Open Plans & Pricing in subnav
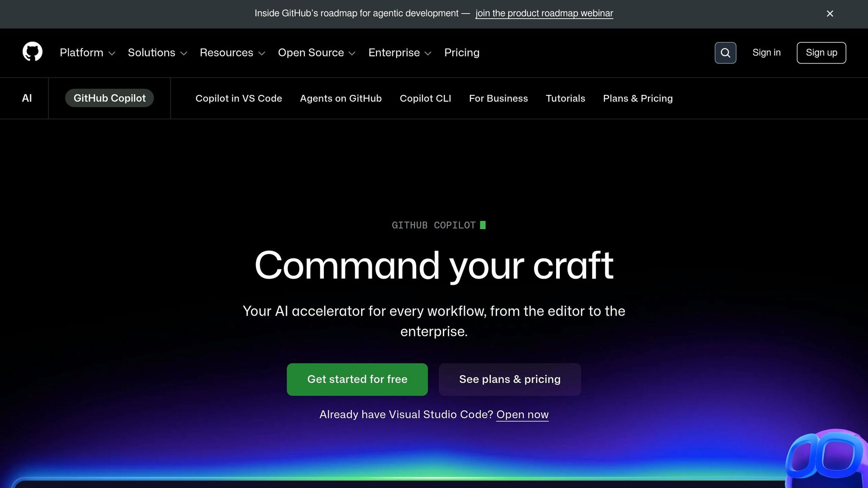 [638, 98]
